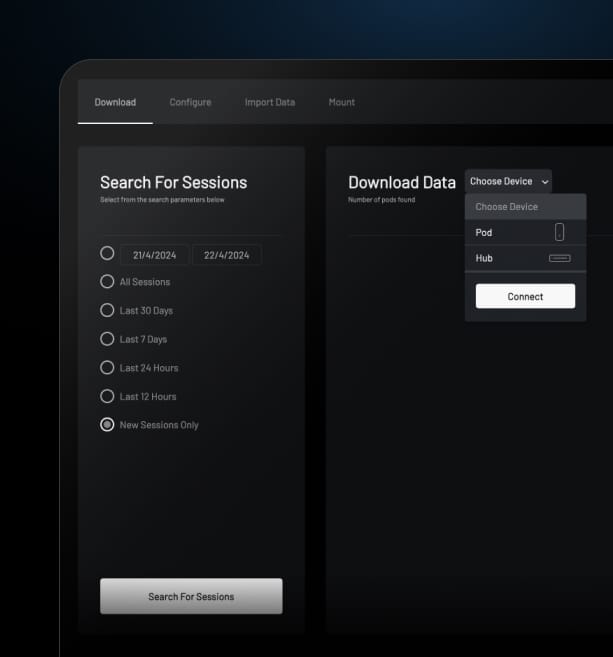
Task: Select the All Sessions option
Action: point(107,282)
